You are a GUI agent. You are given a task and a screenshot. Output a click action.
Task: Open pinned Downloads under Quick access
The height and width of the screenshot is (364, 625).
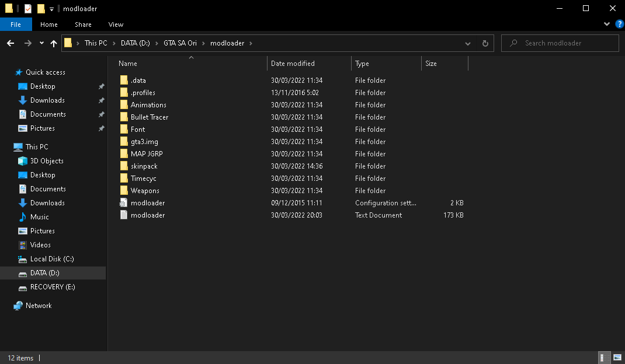47,100
